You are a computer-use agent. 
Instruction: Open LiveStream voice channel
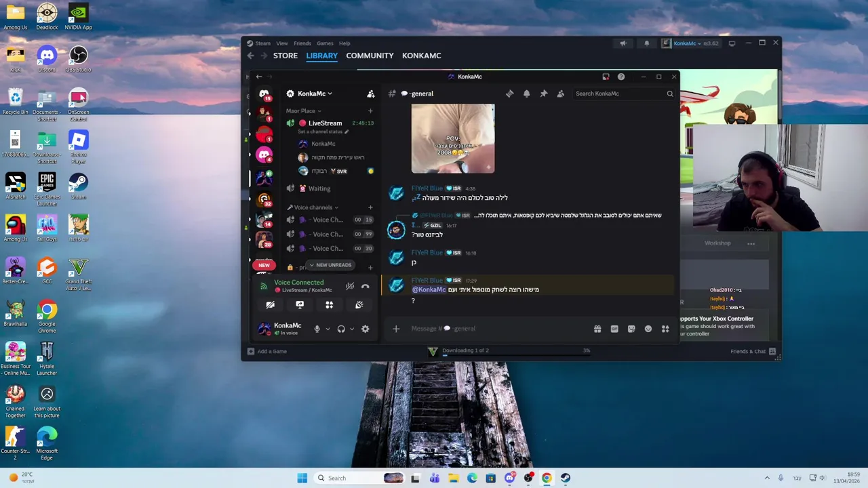pos(325,123)
